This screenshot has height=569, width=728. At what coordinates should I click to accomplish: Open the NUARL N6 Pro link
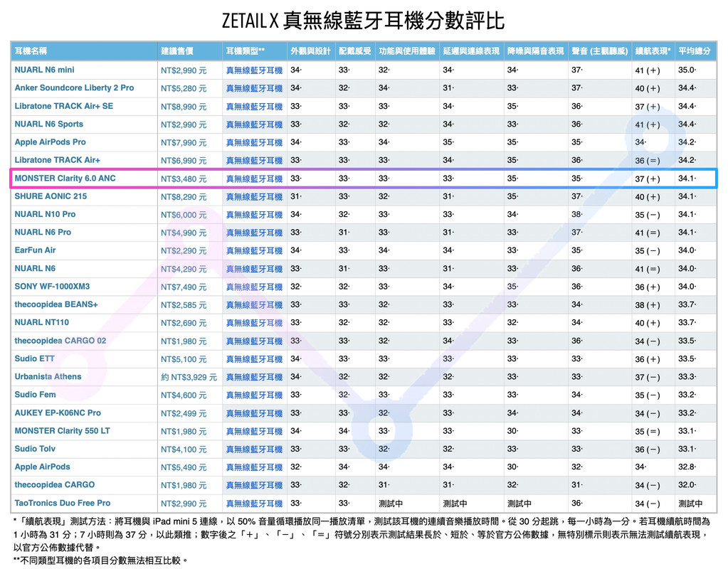click(43, 233)
